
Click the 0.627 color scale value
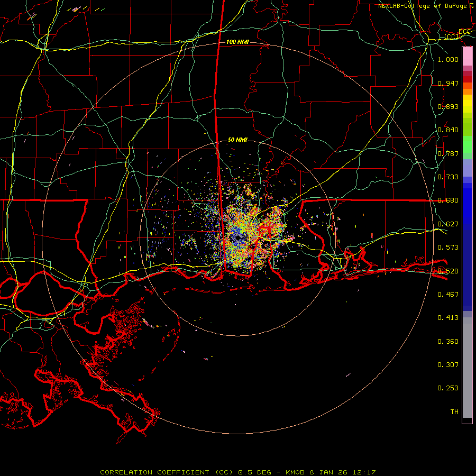[x=448, y=224]
